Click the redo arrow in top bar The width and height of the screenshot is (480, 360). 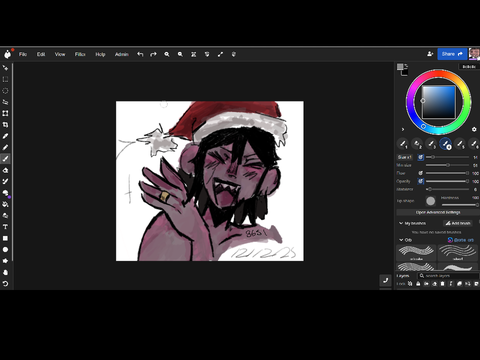[153, 54]
